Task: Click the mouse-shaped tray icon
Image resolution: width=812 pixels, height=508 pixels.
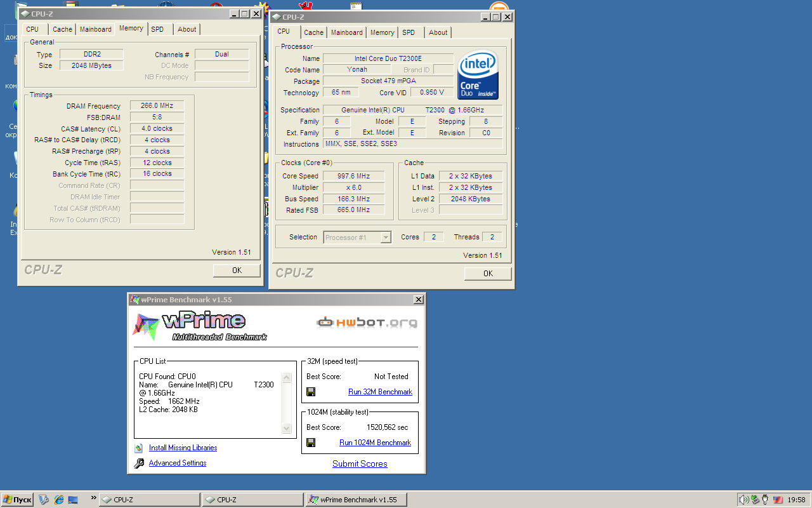Action: (766, 500)
